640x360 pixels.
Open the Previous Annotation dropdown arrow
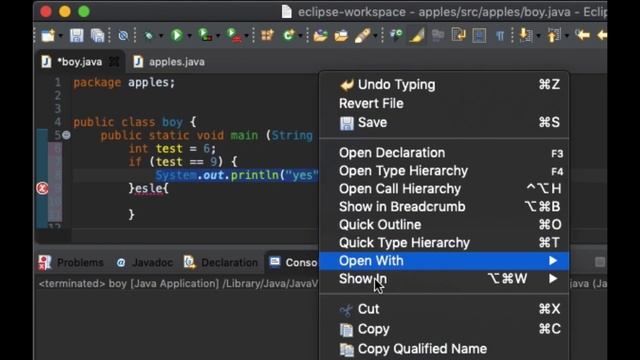tap(567, 36)
